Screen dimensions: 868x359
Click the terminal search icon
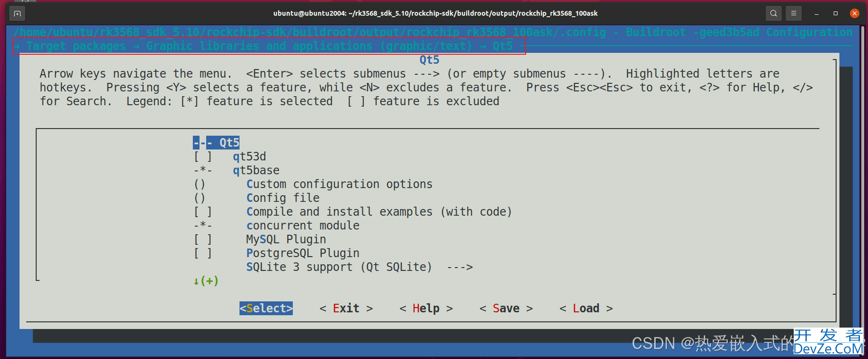tap(774, 13)
